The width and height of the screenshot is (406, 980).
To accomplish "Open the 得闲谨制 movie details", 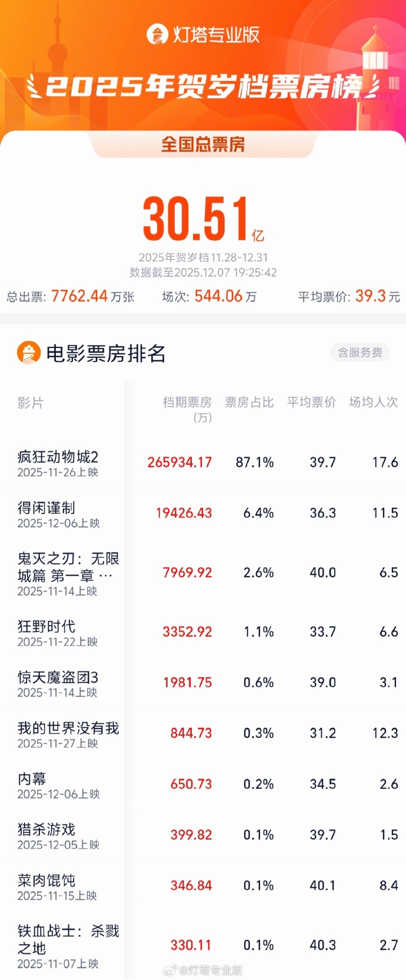I will 46,507.
